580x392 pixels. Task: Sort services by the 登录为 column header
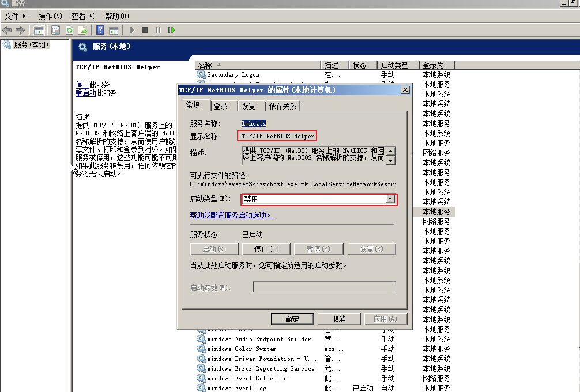coord(437,65)
